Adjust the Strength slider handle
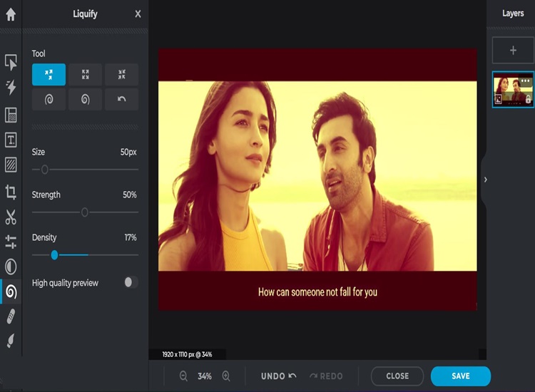The width and height of the screenshot is (535, 392). (x=85, y=212)
